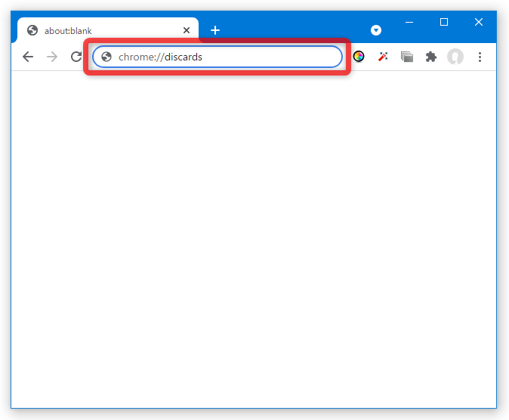Open the magic wand extension icon
The image size is (509, 420).
(383, 57)
